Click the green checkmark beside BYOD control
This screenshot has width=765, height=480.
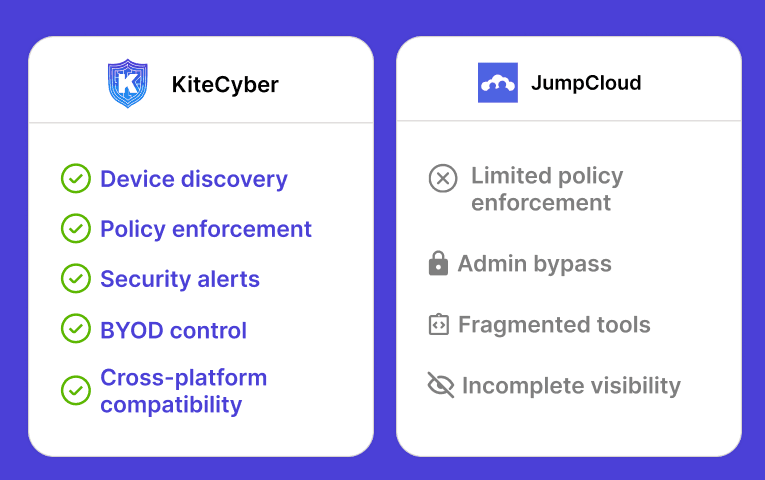[x=76, y=328]
